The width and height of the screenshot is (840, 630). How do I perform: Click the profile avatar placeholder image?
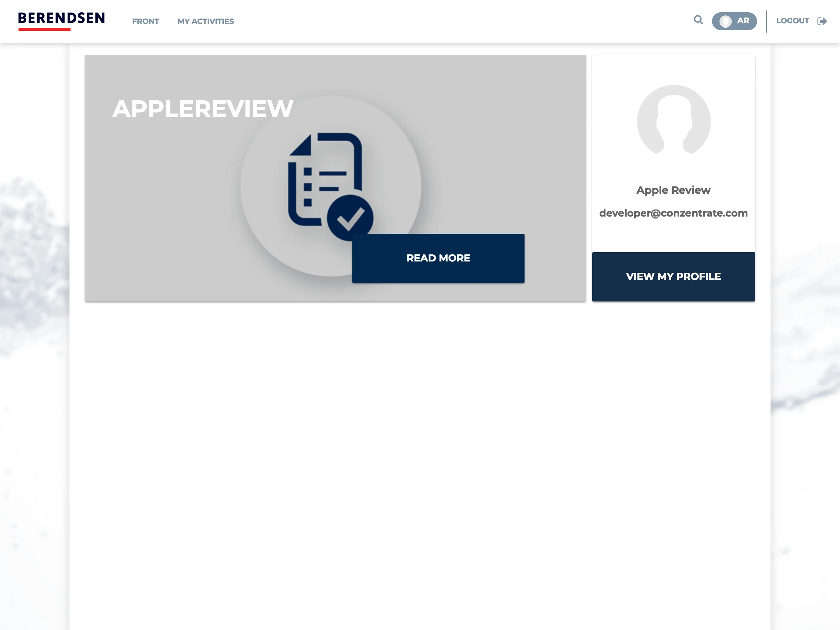[x=674, y=120]
